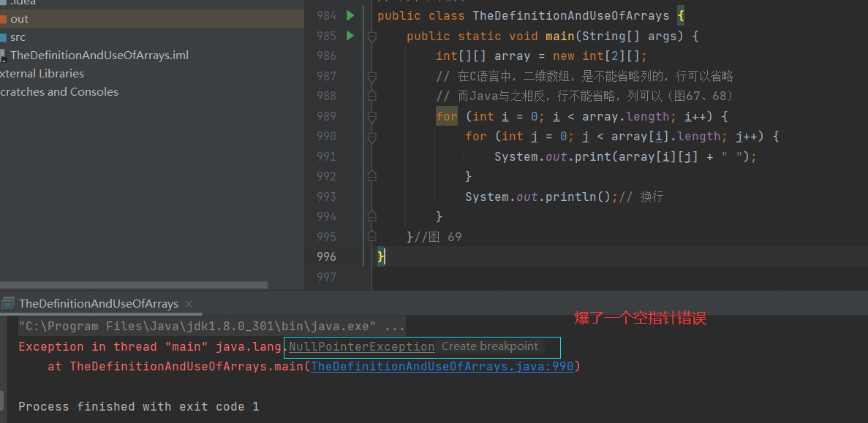868x423 pixels.
Task: Click comment line 988 about Java
Action: tap(584, 96)
